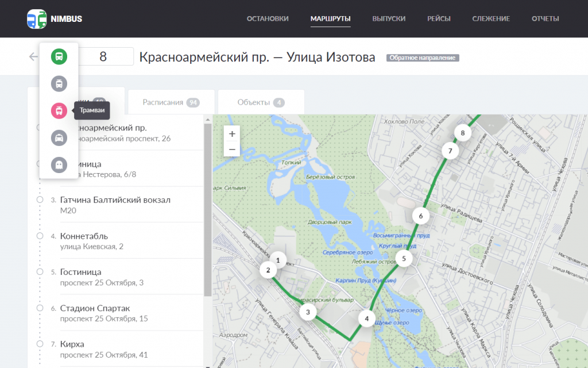Image resolution: width=588 pixels, height=368 pixels.
Task: Switch to the Расписания tab
Action: coord(171,102)
